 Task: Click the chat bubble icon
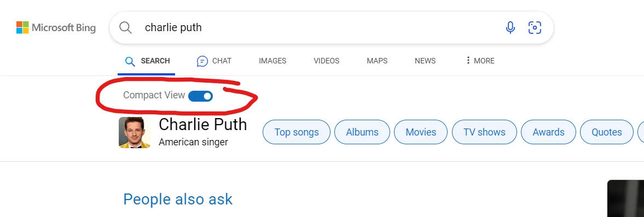202,61
